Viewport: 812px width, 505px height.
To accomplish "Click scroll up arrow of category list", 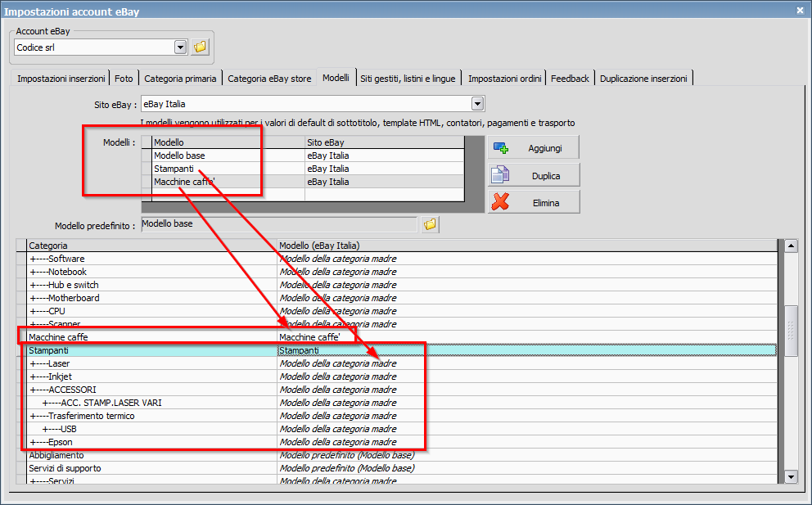I will point(791,246).
